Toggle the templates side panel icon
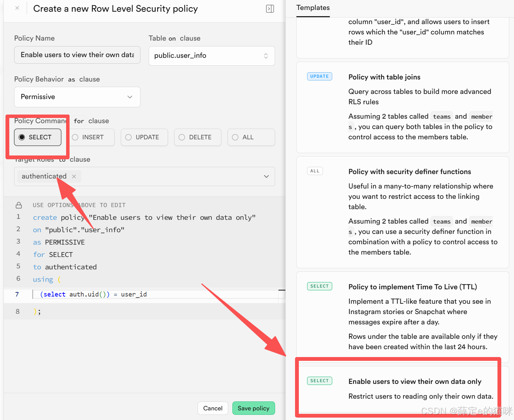 pyautogui.click(x=270, y=9)
